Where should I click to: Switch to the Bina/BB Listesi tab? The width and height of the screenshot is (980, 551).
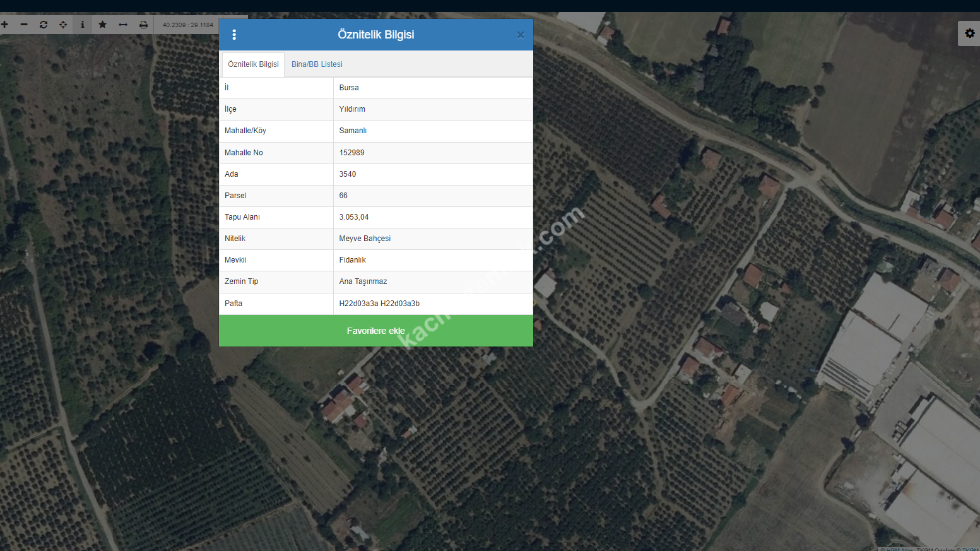click(x=317, y=64)
